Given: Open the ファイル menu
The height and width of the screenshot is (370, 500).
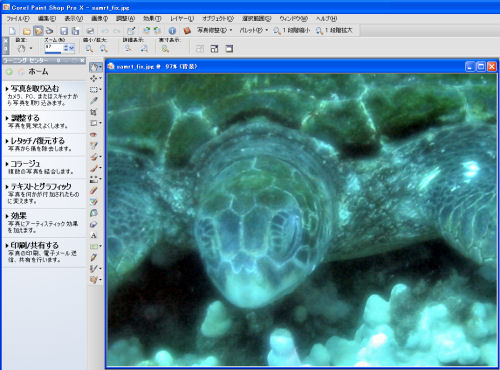Looking at the screenshot, I should pos(18,19).
